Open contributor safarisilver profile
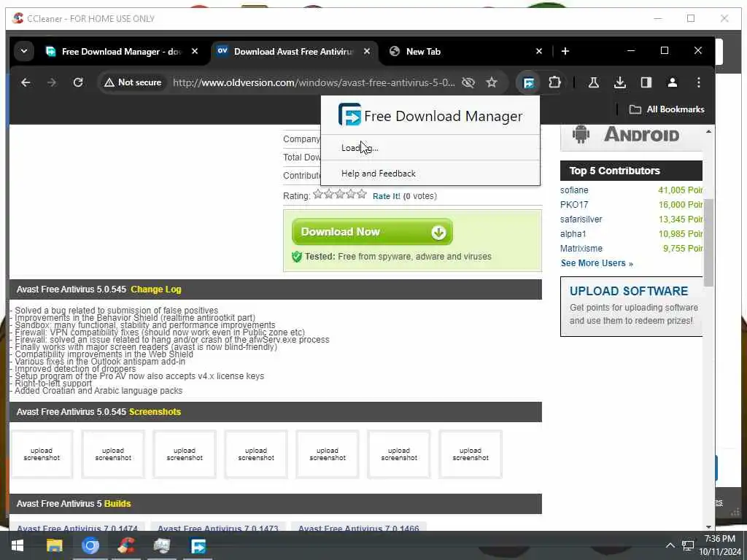This screenshot has height=560, width=747. coord(581,219)
